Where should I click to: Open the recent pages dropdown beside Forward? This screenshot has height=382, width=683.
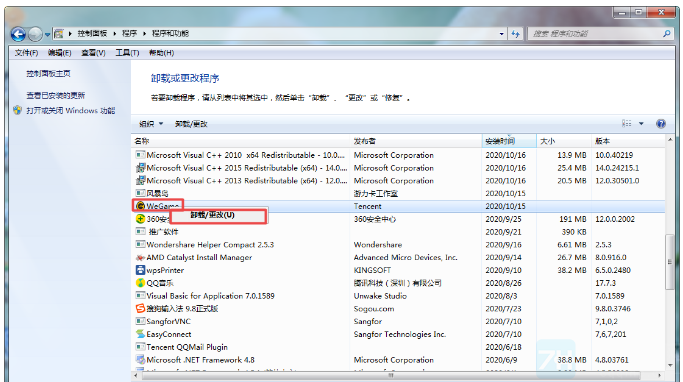pyautogui.click(x=47, y=34)
